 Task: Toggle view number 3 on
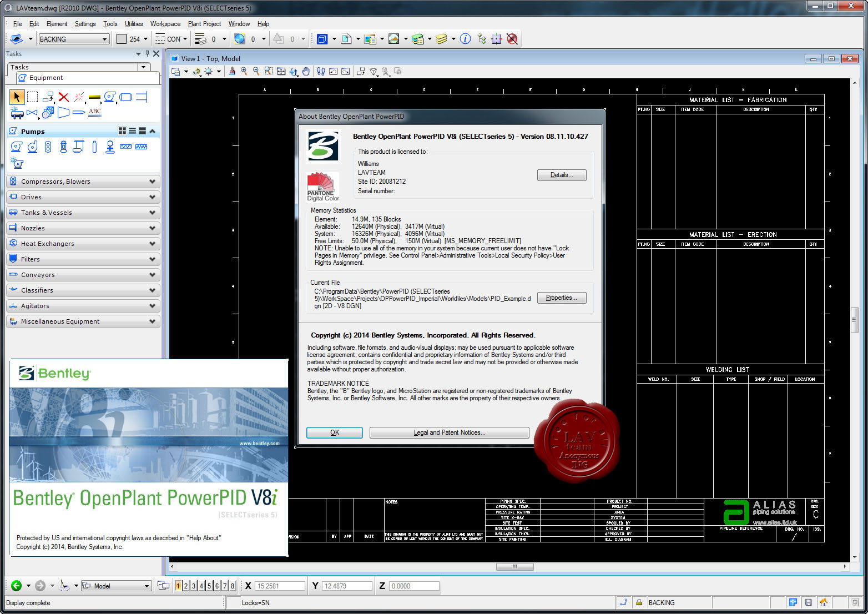[x=194, y=586]
